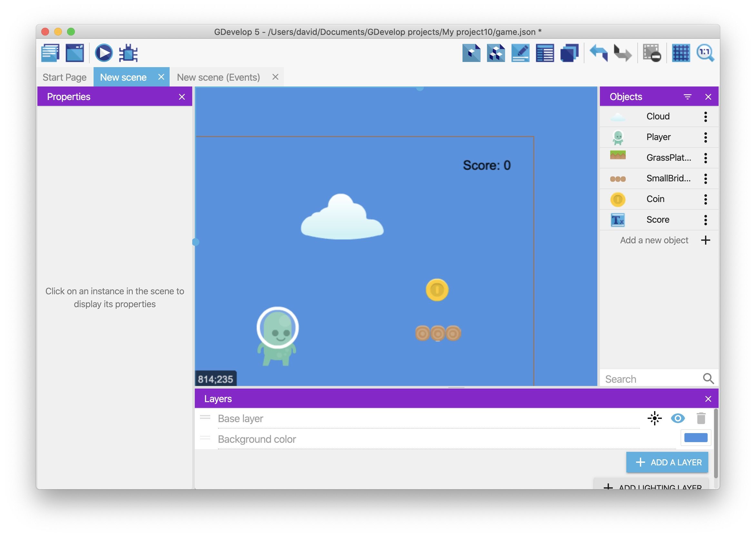This screenshot has height=537, width=756.
Task: Toggle Base layer visibility eye icon
Action: [x=677, y=418]
